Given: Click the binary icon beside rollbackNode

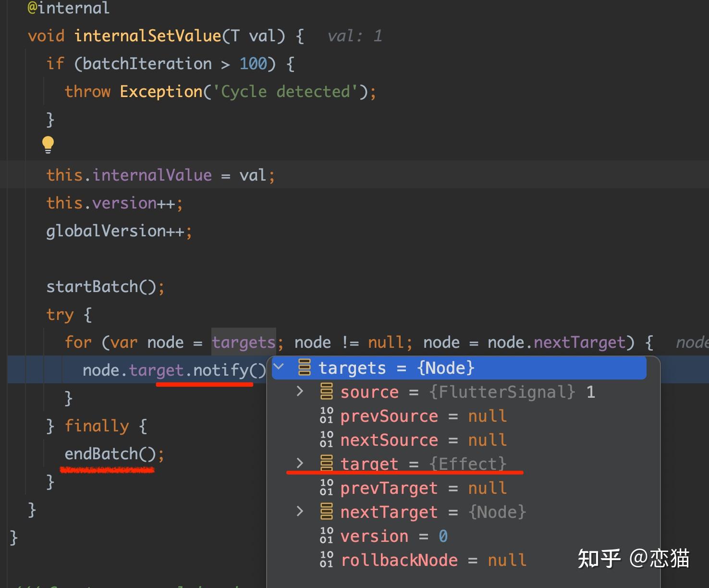Looking at the screenshot, I should [x=327, y=560].
